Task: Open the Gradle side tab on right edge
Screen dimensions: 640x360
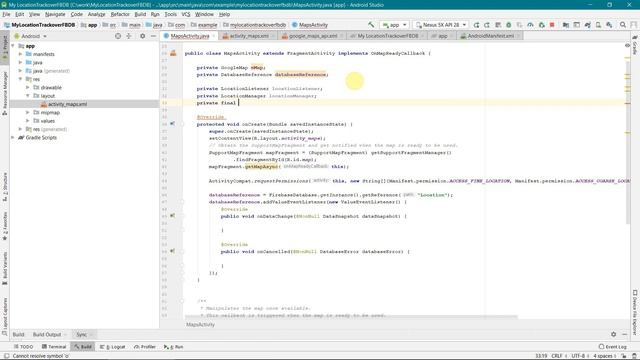Action: tap(635, 45)
